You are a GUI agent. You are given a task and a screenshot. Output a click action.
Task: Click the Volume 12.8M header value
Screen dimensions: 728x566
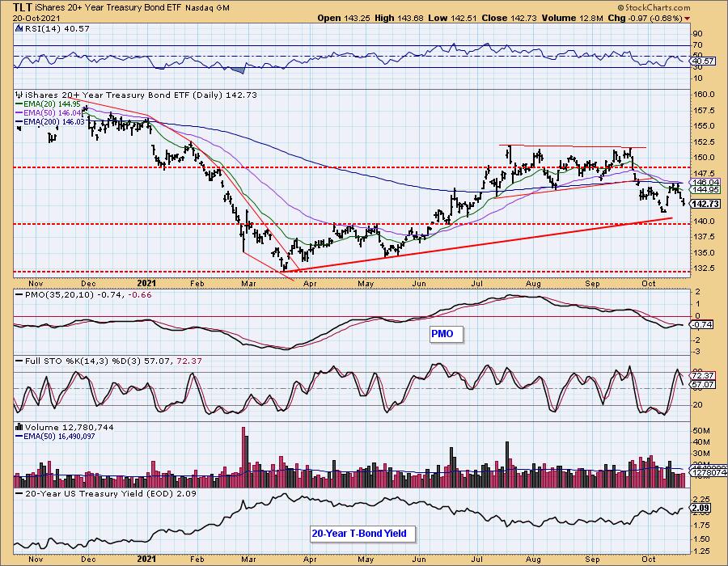572,18
